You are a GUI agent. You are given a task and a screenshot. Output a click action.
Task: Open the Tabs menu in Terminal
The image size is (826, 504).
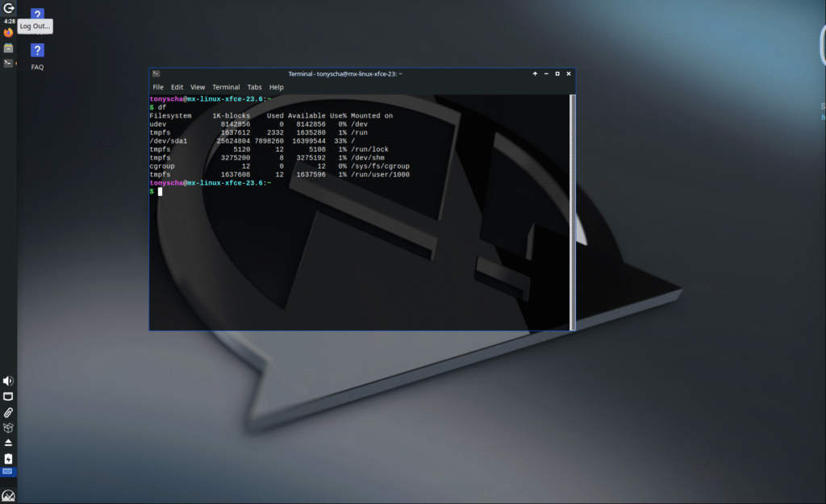[x=254, y=87]
